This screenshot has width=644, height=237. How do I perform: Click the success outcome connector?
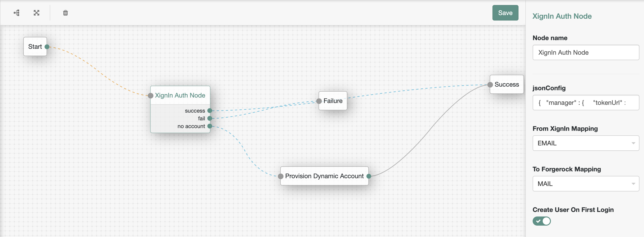tap(210, 111)
